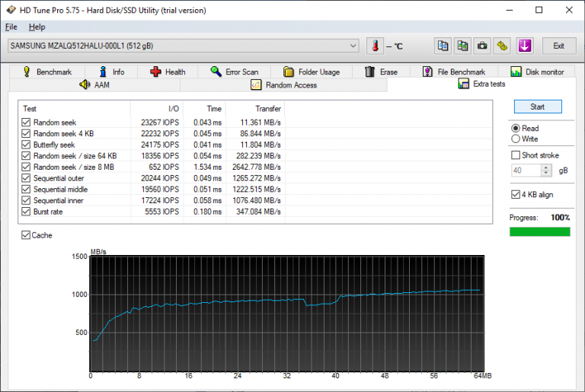Screen dimensions: 585x392
Task: Go to the Random Access tab
Action: pos(284,85)
